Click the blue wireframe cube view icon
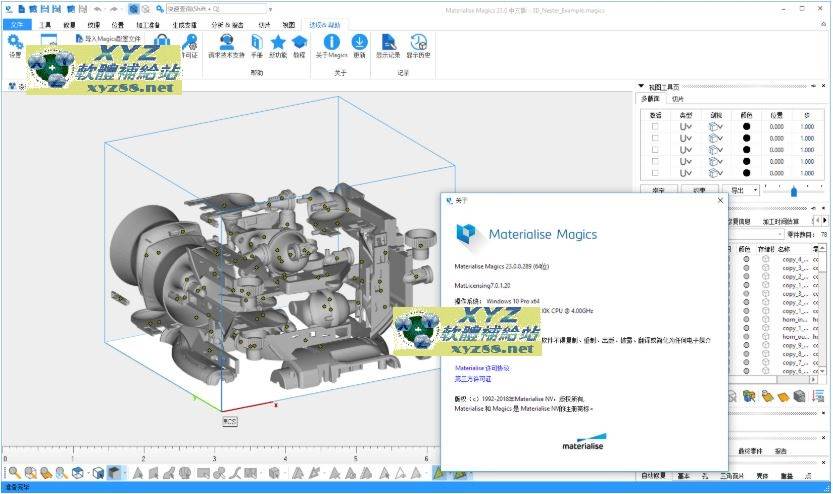 point(78,472)
